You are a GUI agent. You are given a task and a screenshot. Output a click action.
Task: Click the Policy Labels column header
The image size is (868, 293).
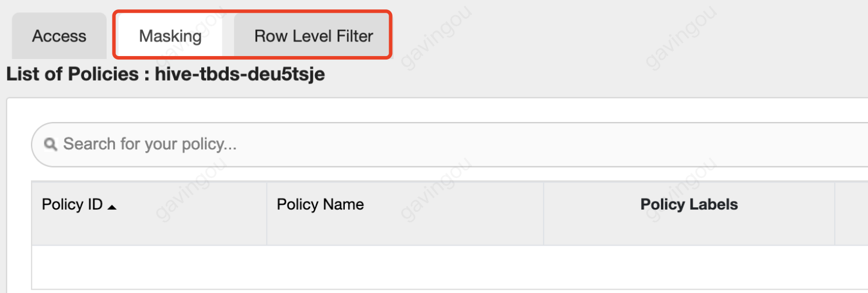coord(689,205)
